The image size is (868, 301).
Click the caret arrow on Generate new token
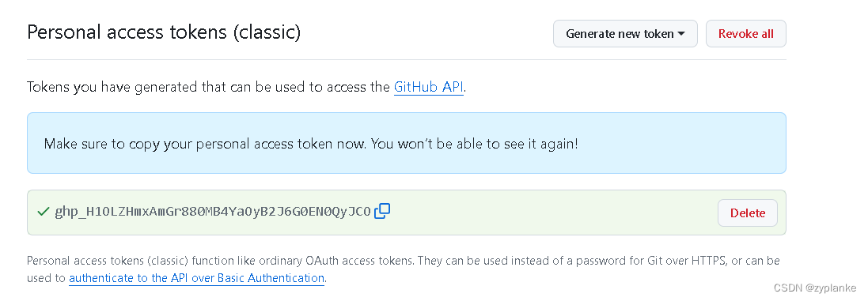click(681, 34)
